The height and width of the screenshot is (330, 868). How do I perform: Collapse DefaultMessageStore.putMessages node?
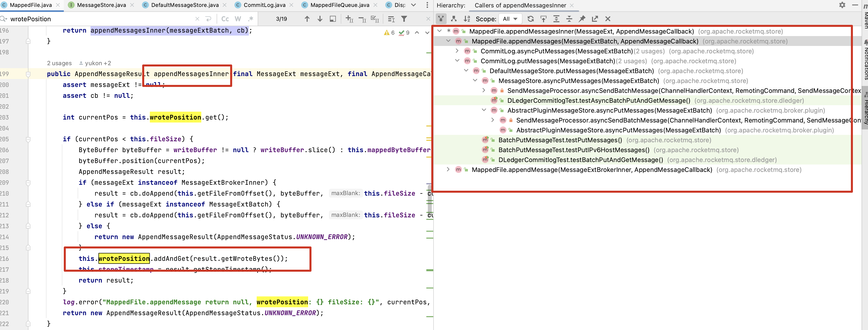tap(466, 71)
